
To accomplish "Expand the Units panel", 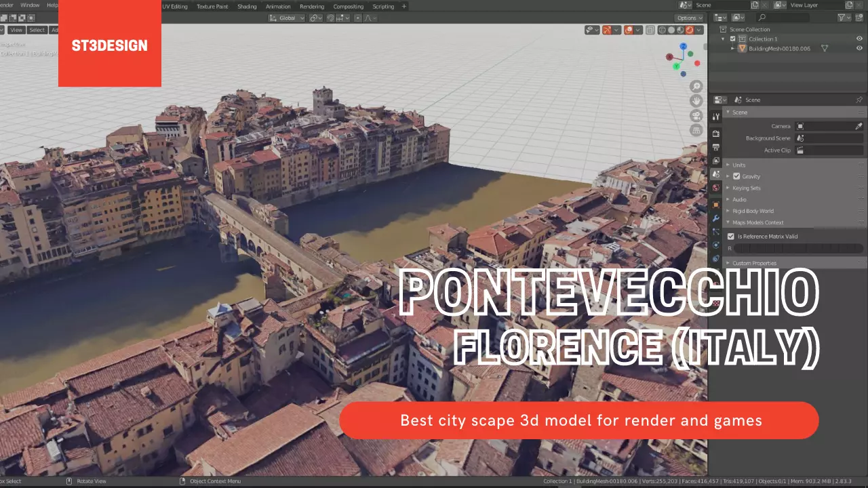I will click(x=794, y=165).
